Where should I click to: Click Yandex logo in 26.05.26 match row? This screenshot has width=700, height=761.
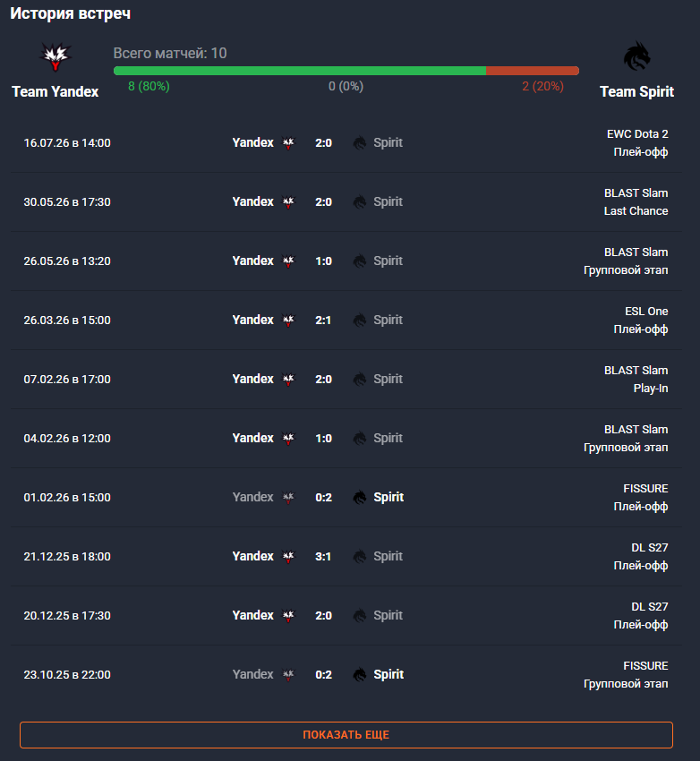288,261
